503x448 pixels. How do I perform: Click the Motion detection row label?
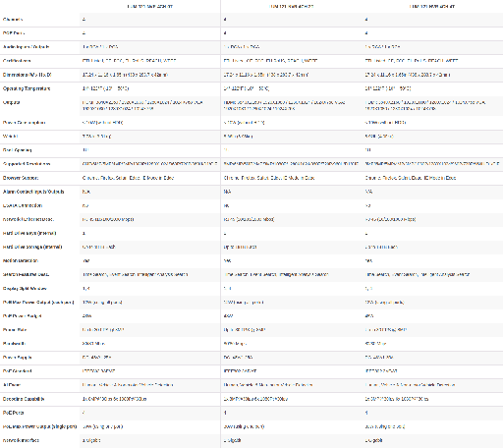[x=21, y=260]
